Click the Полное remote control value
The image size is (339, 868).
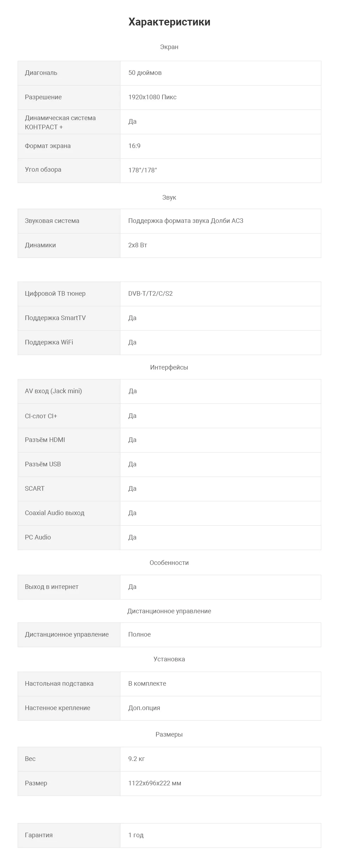point(139,634)
